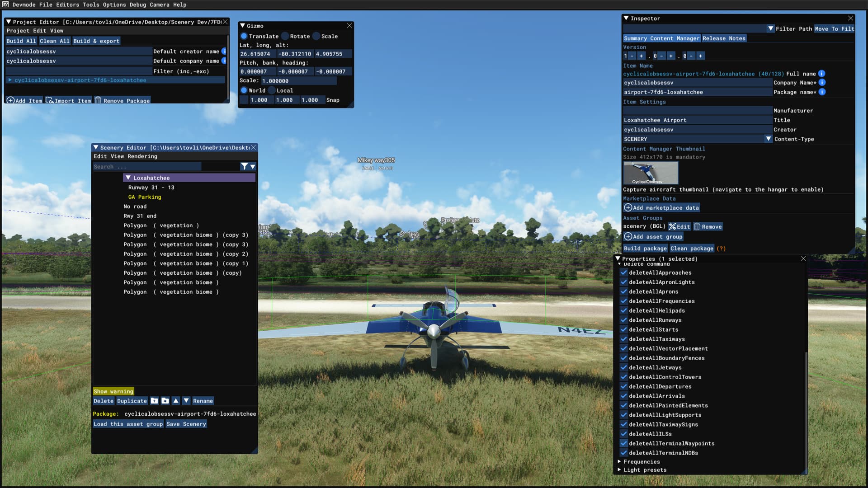868x488 pixels.
Task: Disable the deleteAllApproaches checkbox
Action: coord(624,272)
